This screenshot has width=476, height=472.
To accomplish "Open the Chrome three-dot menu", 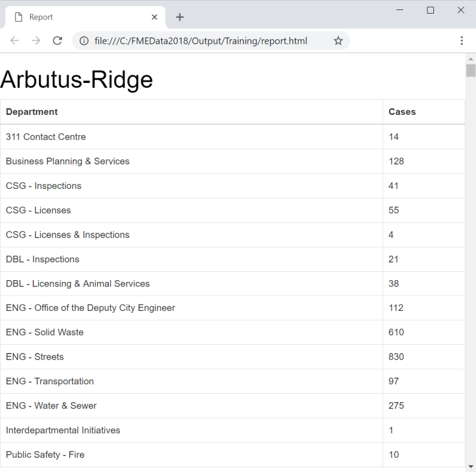I will pos(462,41).
